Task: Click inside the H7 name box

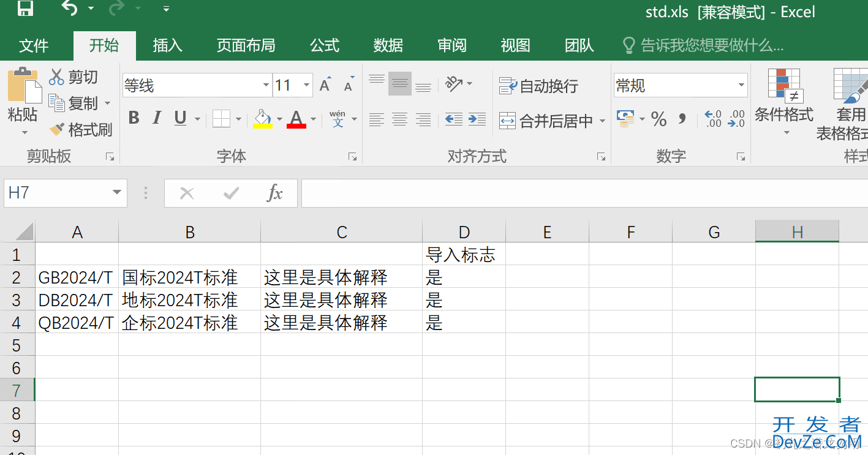Action: click(x=56, y=193)
